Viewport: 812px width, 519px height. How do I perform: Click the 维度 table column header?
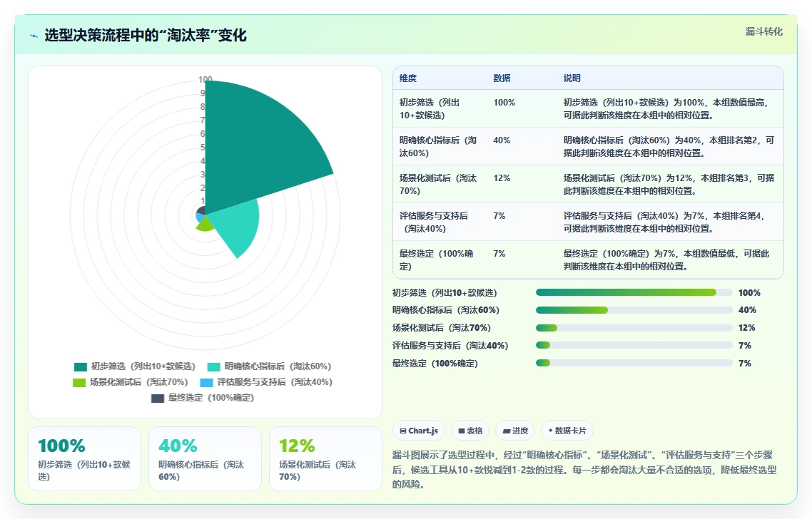(408, 78)
